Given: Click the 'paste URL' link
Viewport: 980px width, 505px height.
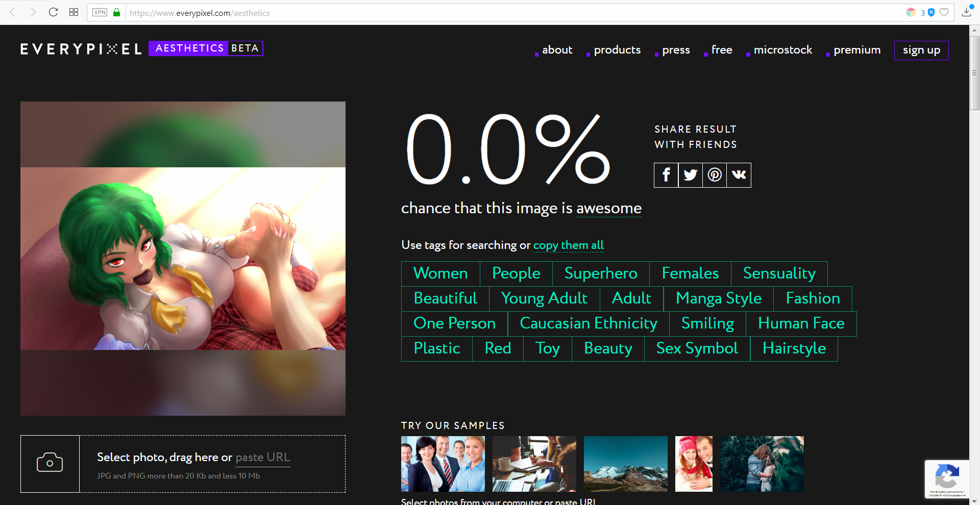Looking at the screenshot, I should click(263, 458).
